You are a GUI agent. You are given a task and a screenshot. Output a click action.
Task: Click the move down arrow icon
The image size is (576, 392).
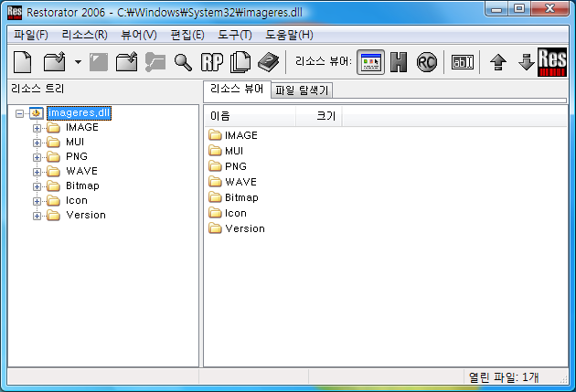tap(526, 62)
